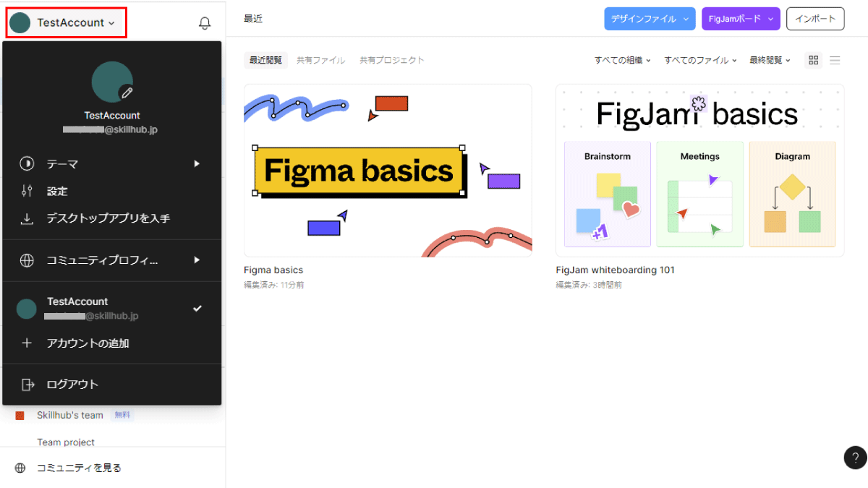Click the 無料 plan badge
Viewport: 868px width, 488px height.
coord(123,415)
